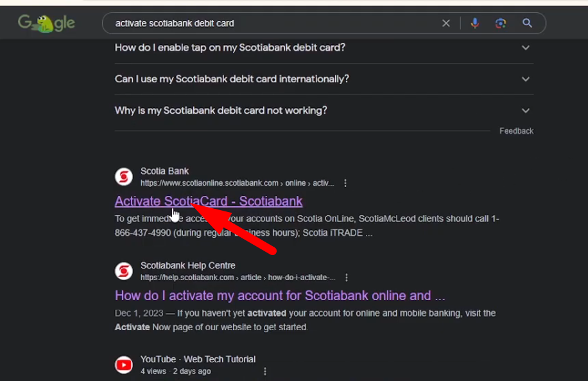The height and width of the screenshot is (381, 588).
Task: Send Feedback on the questions box
Action: [x=516, y=131]
